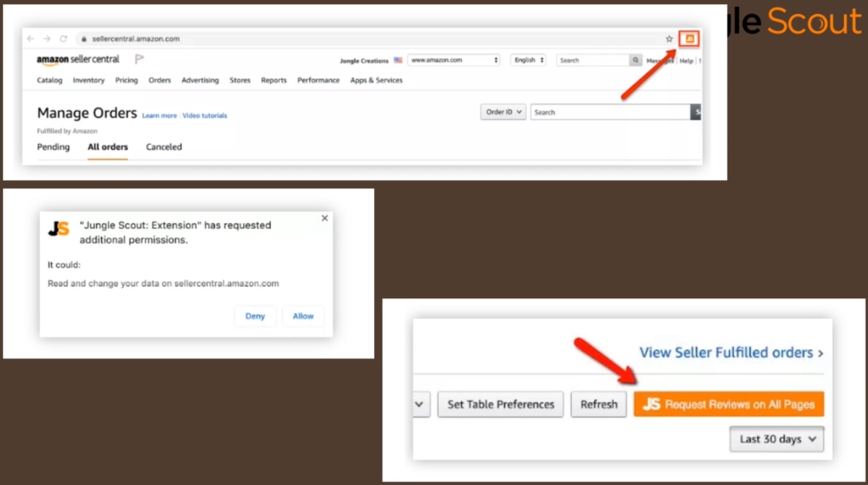Open the Apps & Services menu
Image resolution: width=868 pixels, height=485 pixels.
click(x=377, y=80)
